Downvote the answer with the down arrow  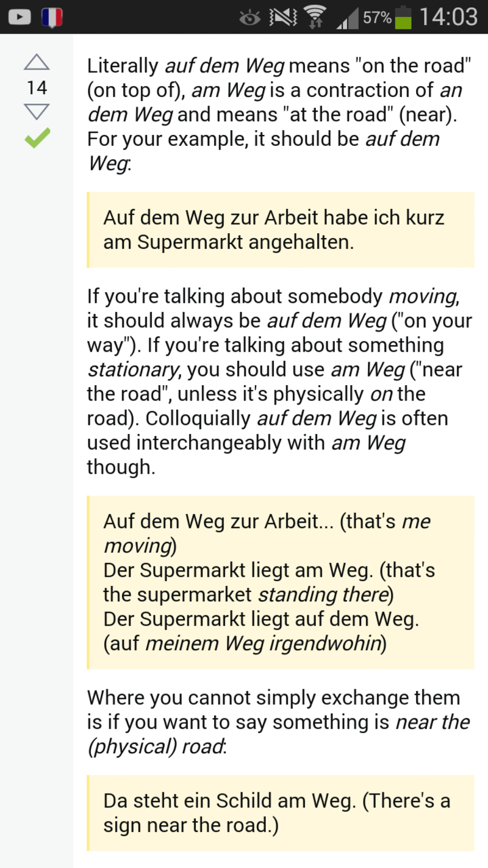(x=37, y=112)
